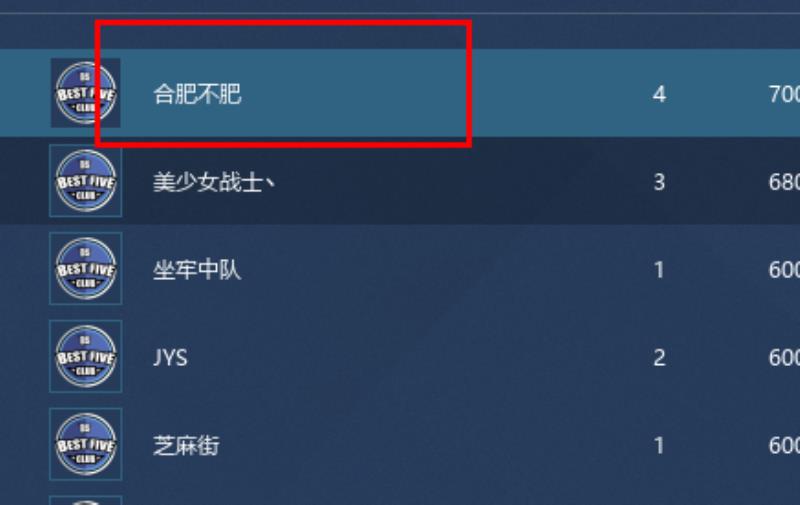This screenshot has height=505, width=800.
Task: Click the number 4 in the 合肥不肥 row
Action: 659,94
